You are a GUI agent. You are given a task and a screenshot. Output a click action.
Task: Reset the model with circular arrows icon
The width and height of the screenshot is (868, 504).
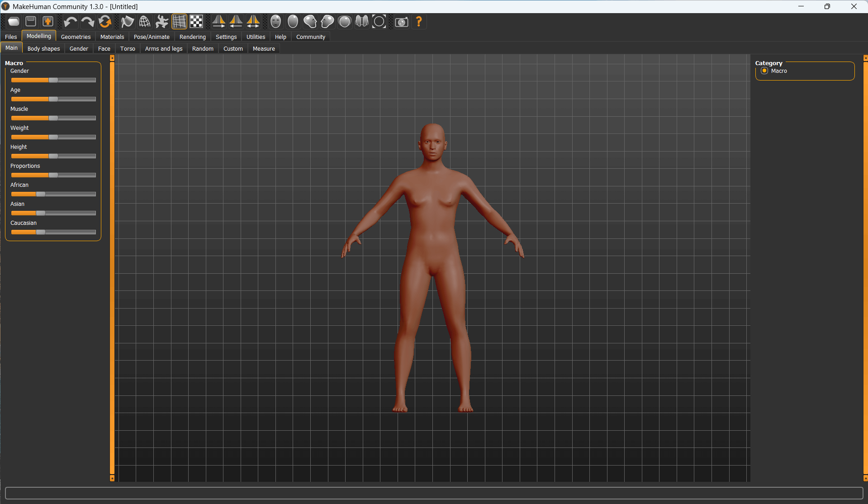point(105,22)
